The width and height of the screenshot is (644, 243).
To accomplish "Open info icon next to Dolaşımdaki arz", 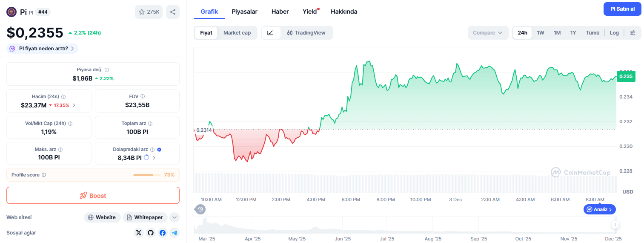I will (152, 150).
